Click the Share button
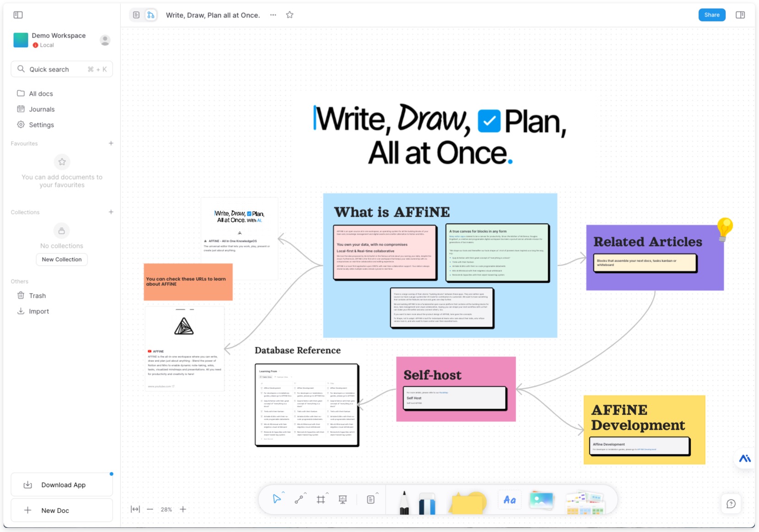 click(x=712, y=15)
